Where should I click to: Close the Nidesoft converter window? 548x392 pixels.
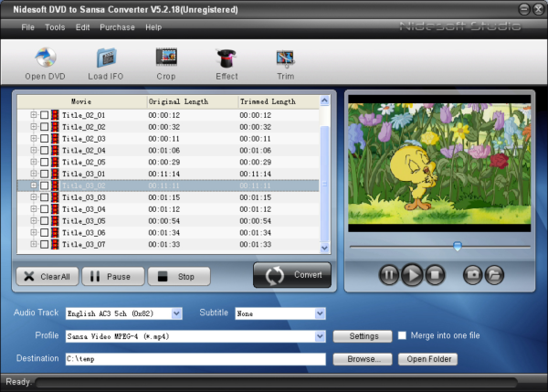539,9
